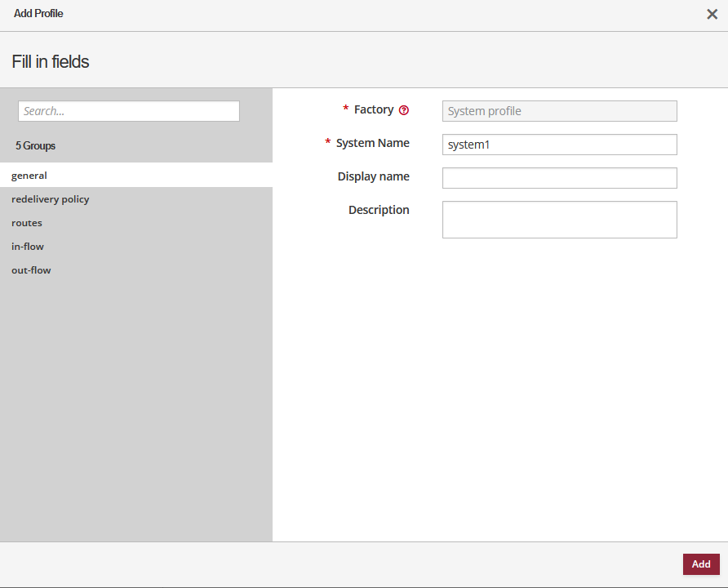Click the System Name label
728x588 pixels.
click(x=372, y=143)
